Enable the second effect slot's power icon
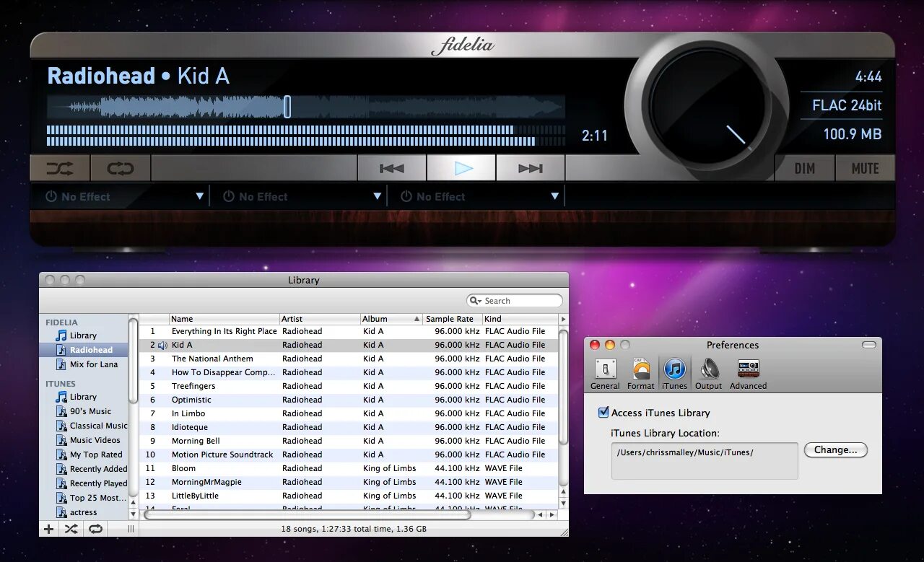The height and width of the screenshot is (562, 924). 229,196
